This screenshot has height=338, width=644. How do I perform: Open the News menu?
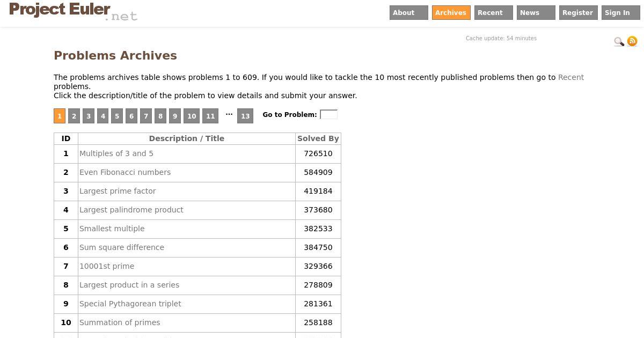536,13
